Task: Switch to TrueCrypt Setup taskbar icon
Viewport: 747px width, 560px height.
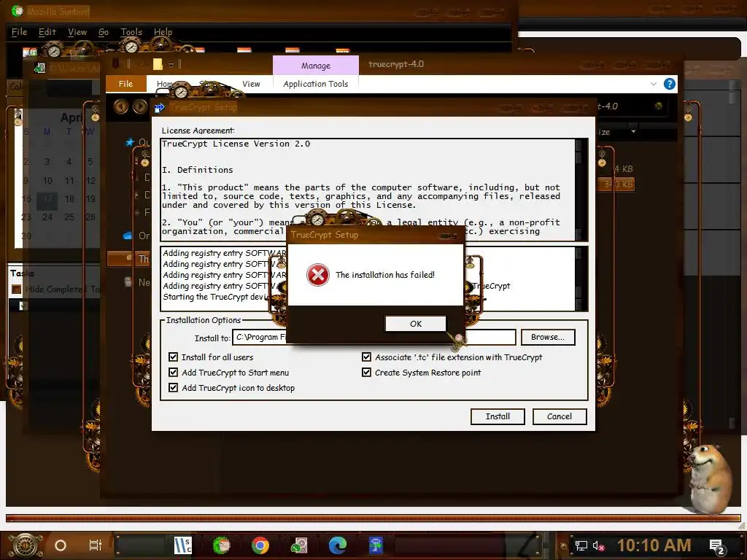Action: point(376,545)
